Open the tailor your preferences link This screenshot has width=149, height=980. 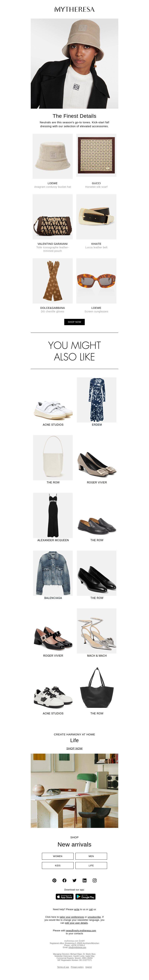click(x=72, y=917)
